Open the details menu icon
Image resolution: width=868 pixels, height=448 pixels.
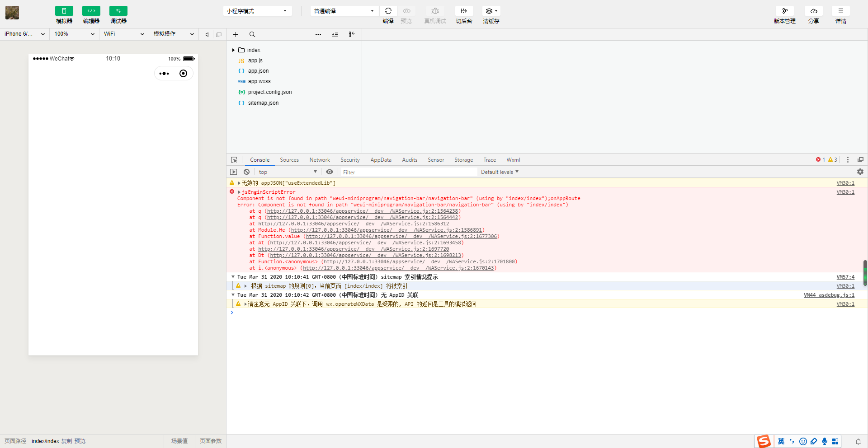(841, 11)
